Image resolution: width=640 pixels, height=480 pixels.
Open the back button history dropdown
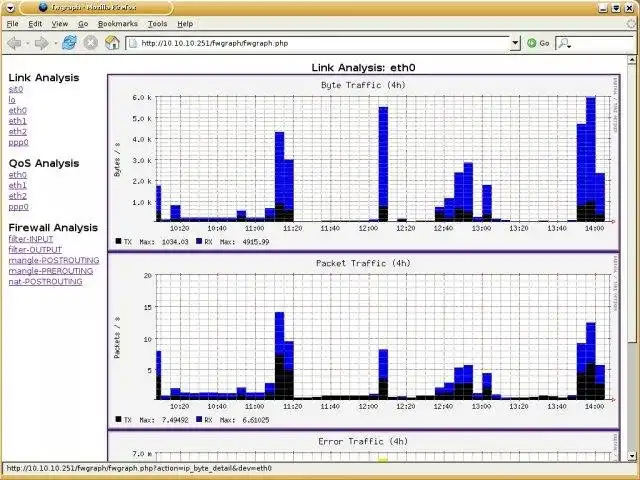pyautogui.click(x=28, y=43)
